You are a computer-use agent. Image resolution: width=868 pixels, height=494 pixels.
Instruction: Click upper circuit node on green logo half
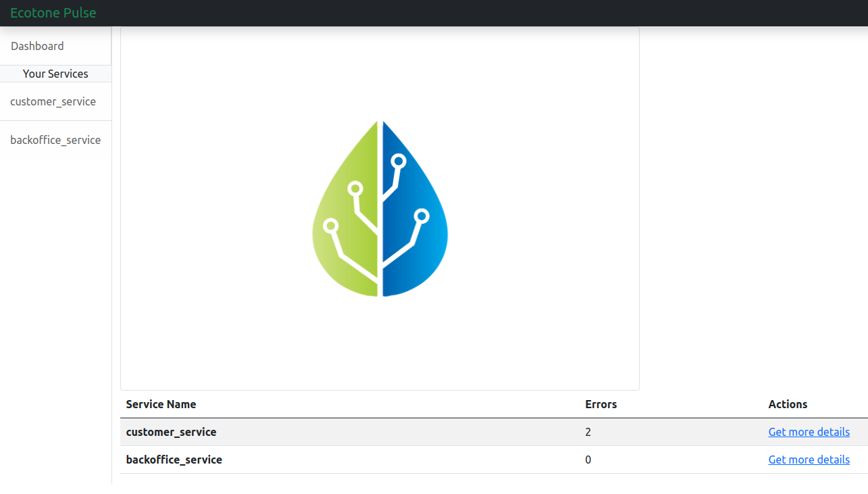[x=355, y=189]
